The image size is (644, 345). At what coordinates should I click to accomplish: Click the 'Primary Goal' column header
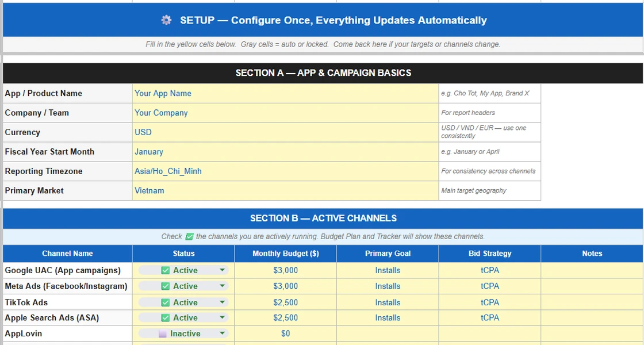coord(388,254)
